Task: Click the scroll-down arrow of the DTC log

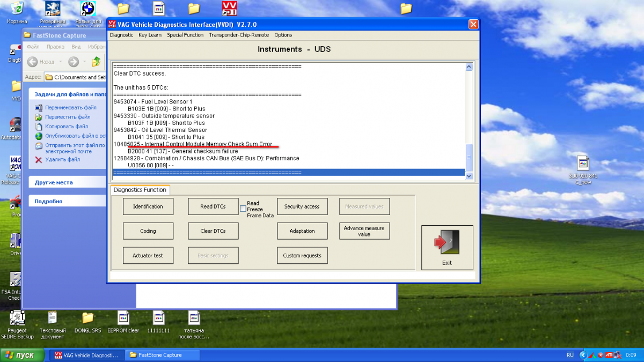Action: [469, 175]
